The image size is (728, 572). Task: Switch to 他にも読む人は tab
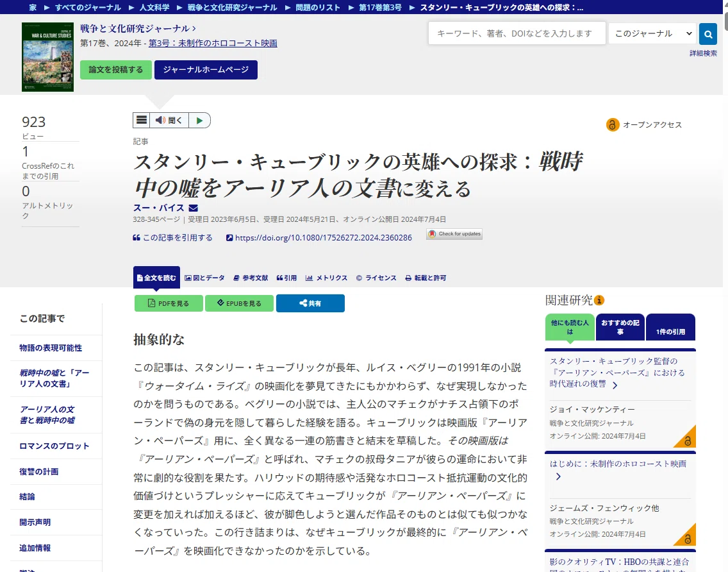click(x=570, y=327)
